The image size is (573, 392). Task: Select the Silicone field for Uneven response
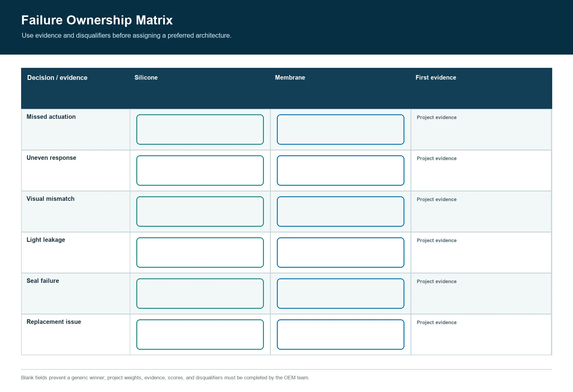coord(200,170)
